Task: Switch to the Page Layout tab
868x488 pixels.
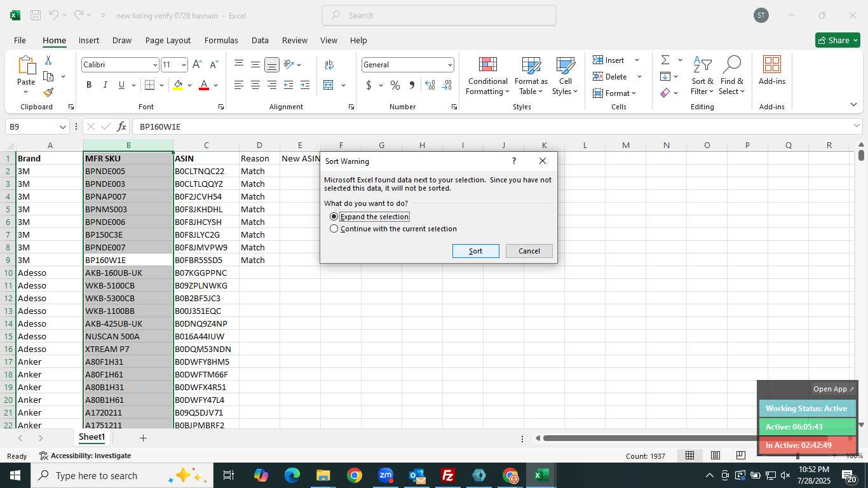Action: tap(168, 40)
